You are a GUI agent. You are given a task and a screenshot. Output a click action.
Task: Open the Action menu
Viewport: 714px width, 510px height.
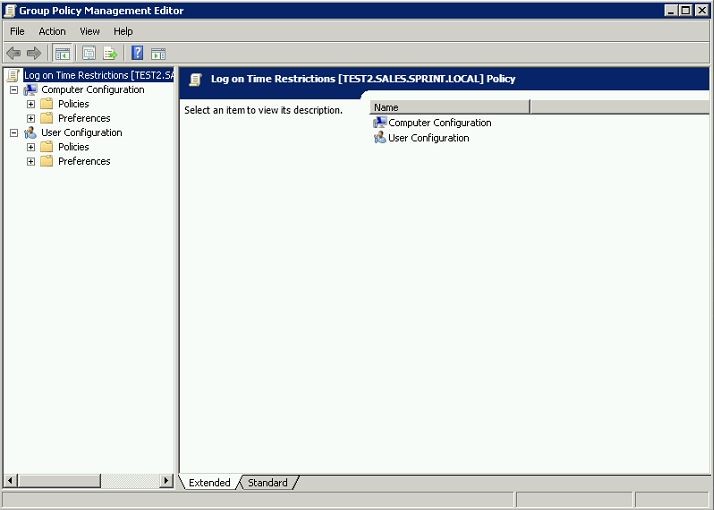52,31
